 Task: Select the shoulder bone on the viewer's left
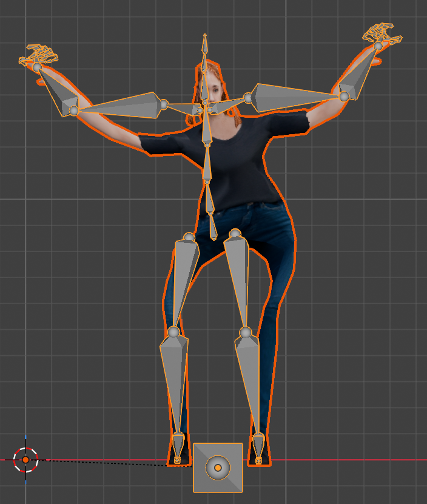pyautogui.click(x=183, y=108)
